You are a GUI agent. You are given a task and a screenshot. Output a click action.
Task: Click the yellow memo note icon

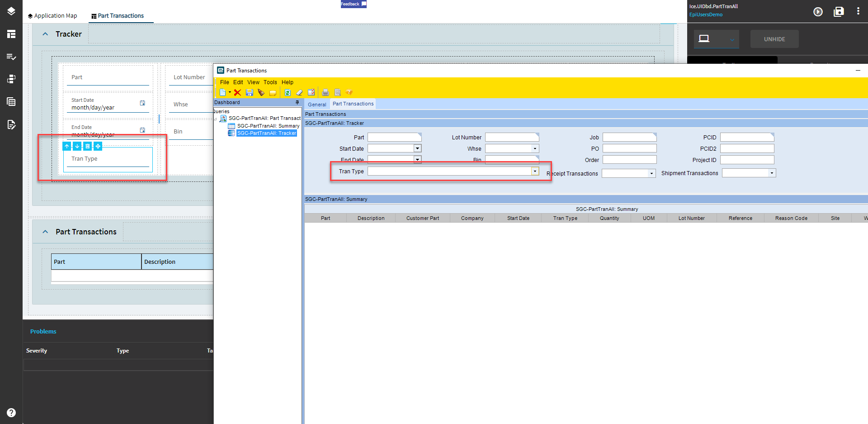tap(273, 93)
